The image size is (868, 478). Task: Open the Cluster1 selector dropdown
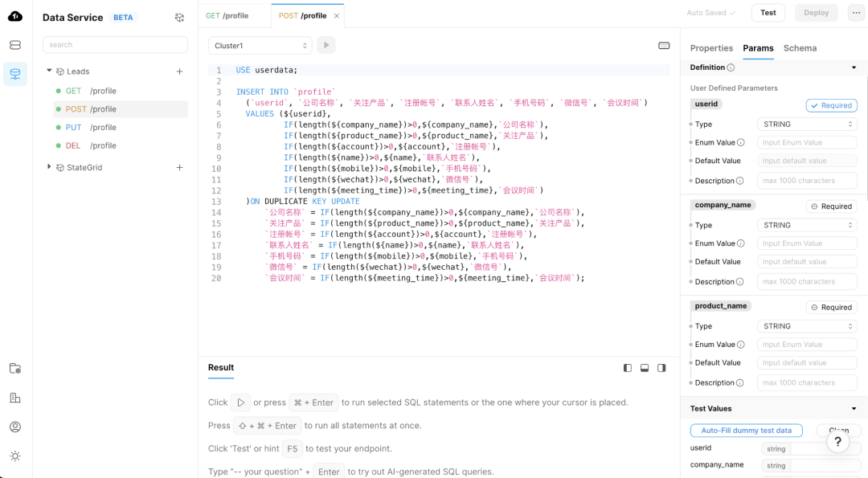click(x=260, y=45)
